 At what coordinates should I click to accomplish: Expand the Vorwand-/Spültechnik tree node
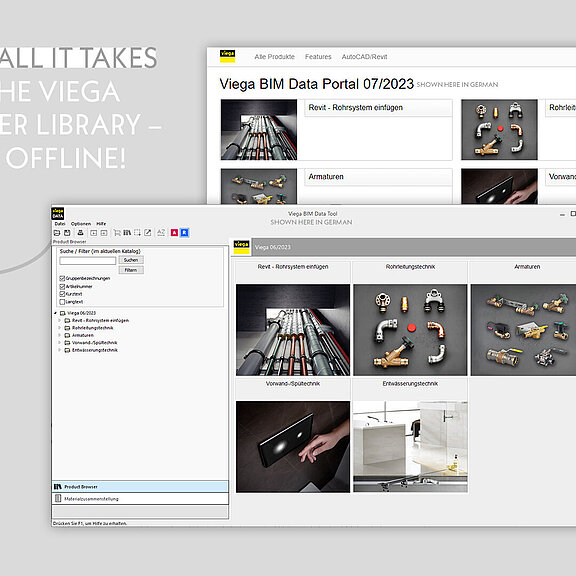[x=60, y=343]
